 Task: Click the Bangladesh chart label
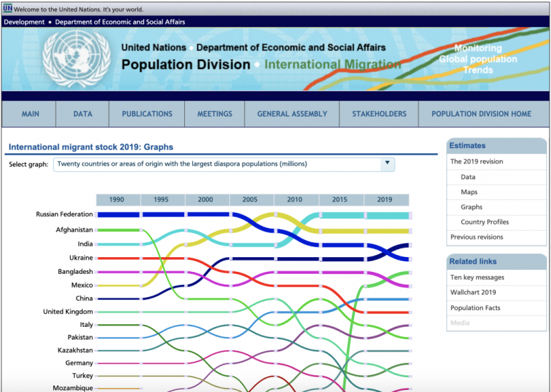[75, 272]
